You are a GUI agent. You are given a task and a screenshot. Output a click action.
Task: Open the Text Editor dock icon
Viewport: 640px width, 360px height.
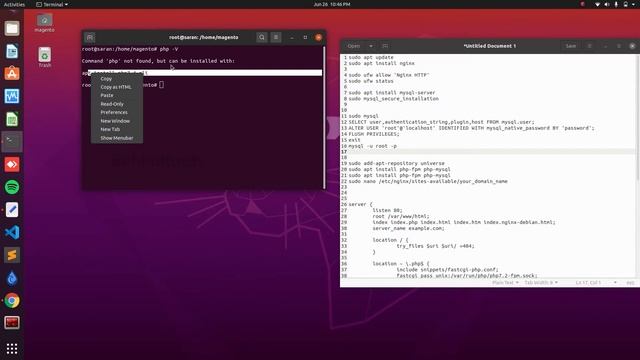12,210
